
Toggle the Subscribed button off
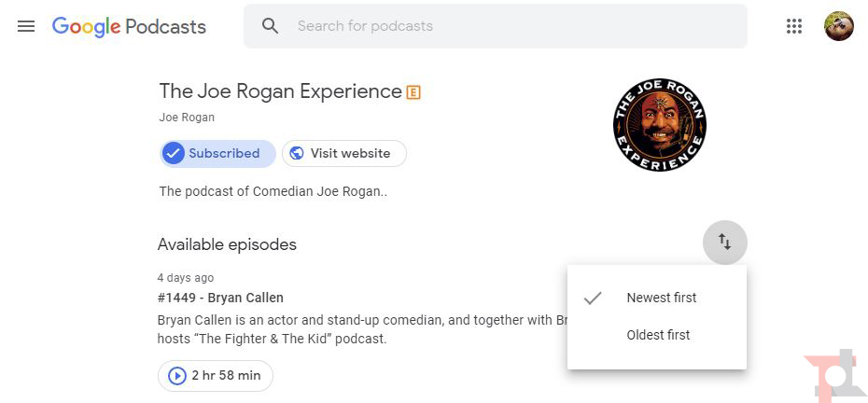point(217,153)
